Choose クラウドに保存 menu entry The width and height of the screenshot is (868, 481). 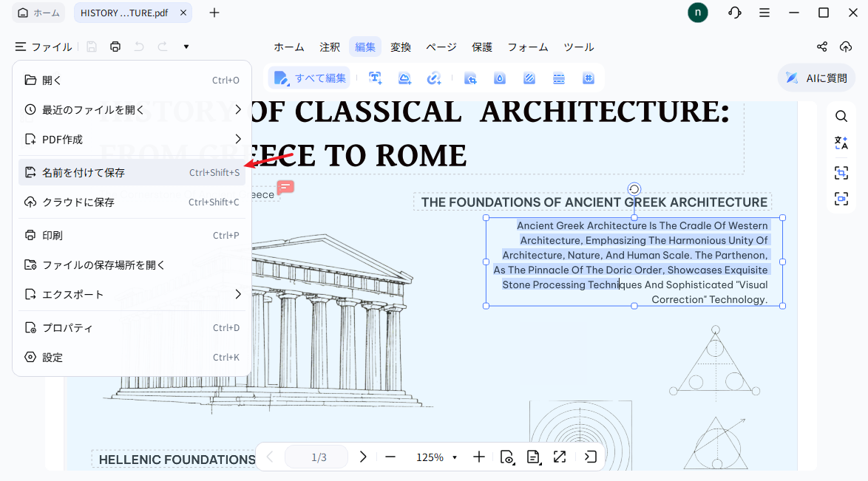(x=132, y=202)
